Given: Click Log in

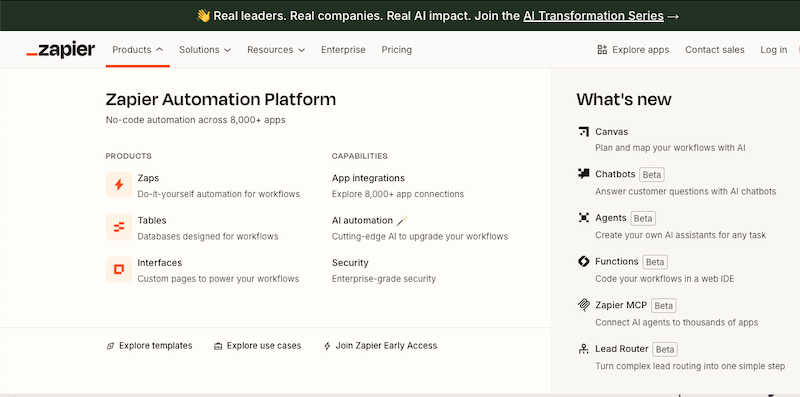Looking at the screenshot, I should [773, 49].
